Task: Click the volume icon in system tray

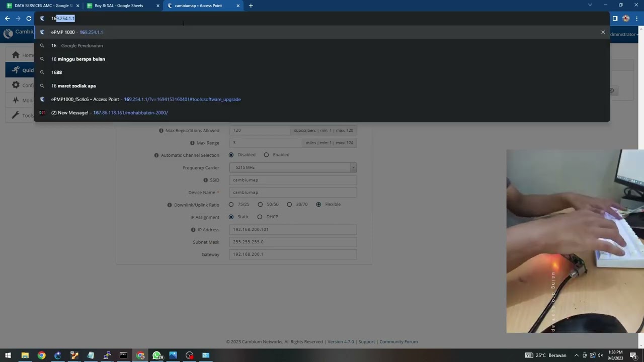Action: click(x=600, y=355)
